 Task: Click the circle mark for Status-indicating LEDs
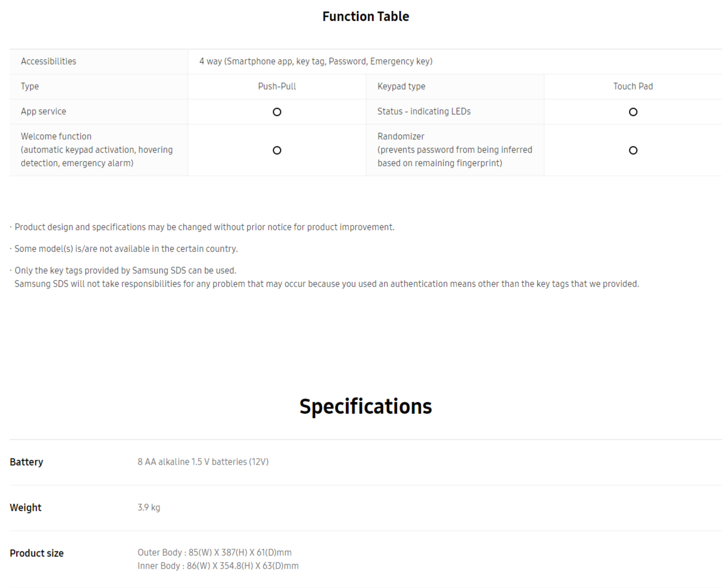(633, 112)
